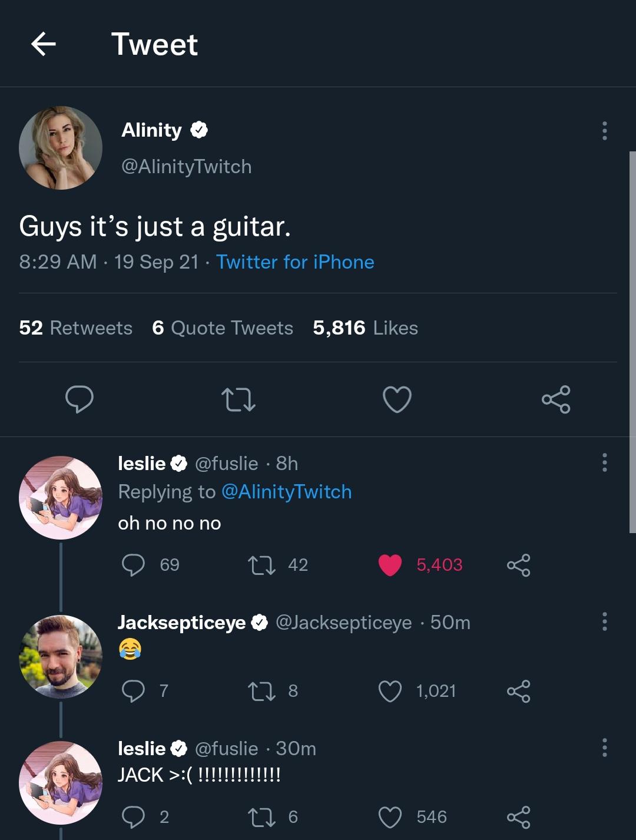Retweet leslie's 'oh no no no' reply
This screenshot has height=840, width=636.
pos(262,565)
